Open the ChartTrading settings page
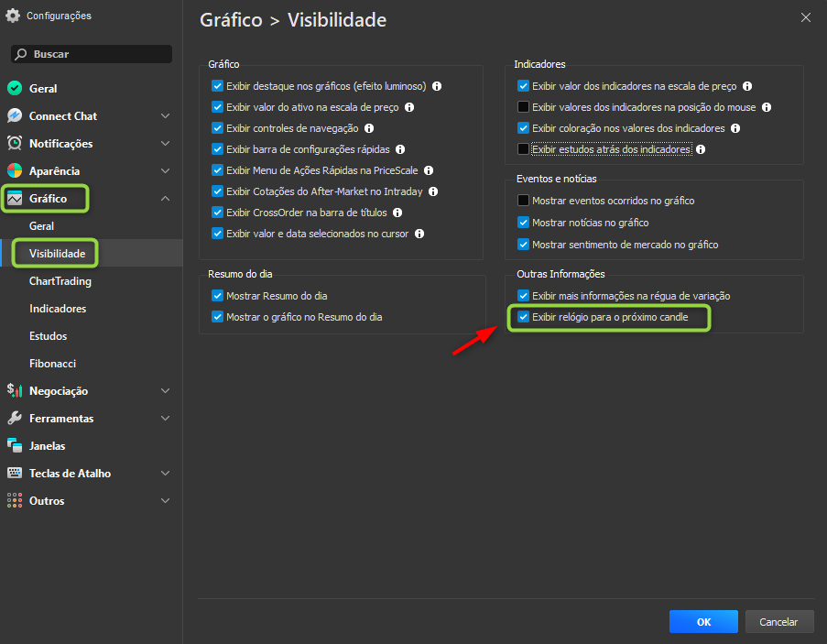Image resolution: width=827 pixels, height=644 pixels. 60,281
